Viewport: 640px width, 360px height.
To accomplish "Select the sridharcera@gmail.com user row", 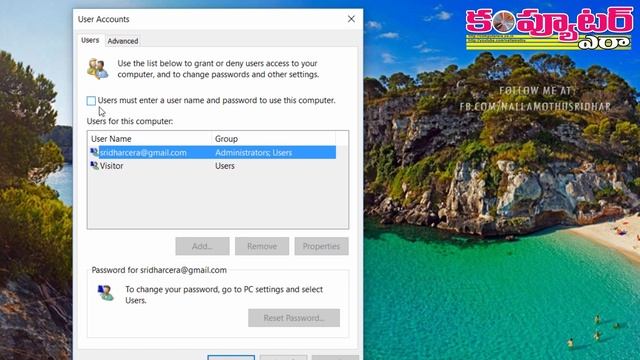I will click(x=213, y=153).
